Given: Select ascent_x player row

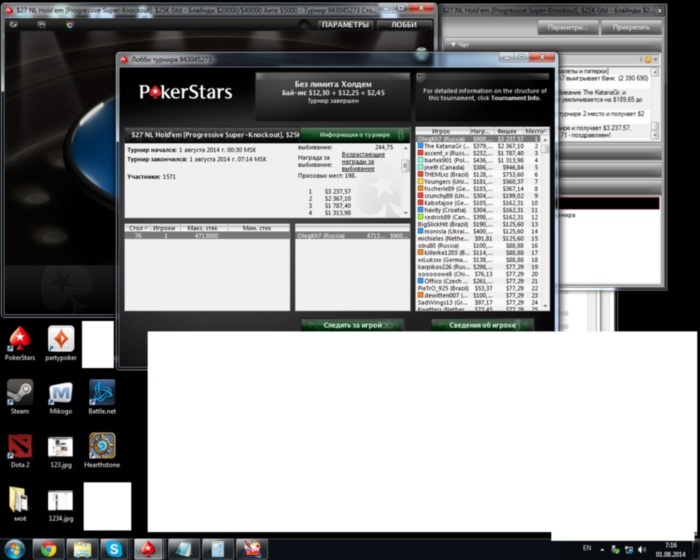Looking at the screenshot, I should pos(478,153).
